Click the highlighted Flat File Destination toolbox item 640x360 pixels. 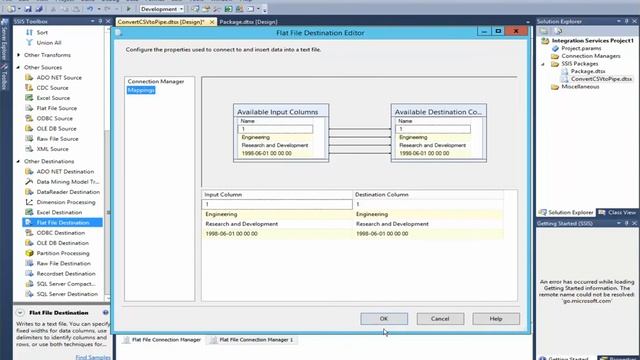coord(62,222)
